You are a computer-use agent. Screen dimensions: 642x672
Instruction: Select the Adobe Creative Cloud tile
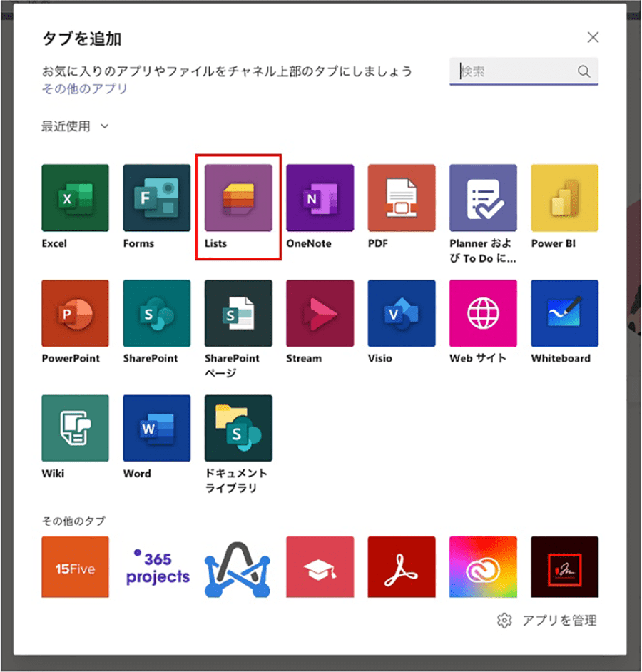(483, 567)
